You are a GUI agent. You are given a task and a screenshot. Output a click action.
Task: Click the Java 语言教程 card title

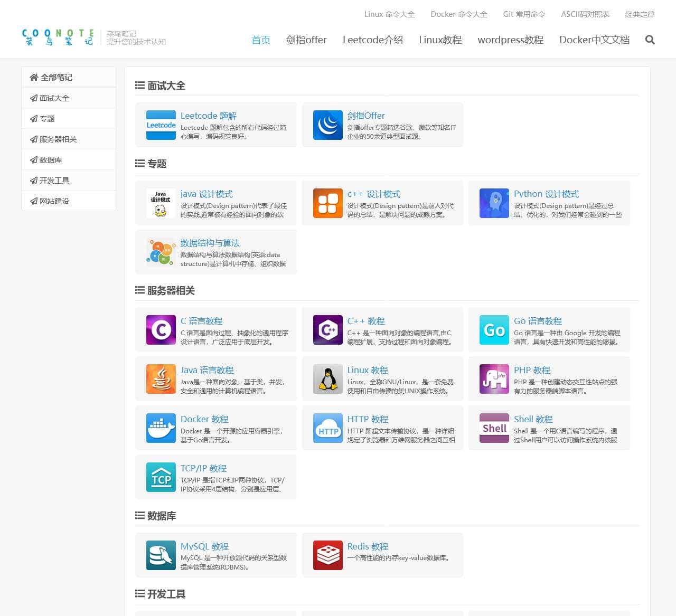pos(207,370)
